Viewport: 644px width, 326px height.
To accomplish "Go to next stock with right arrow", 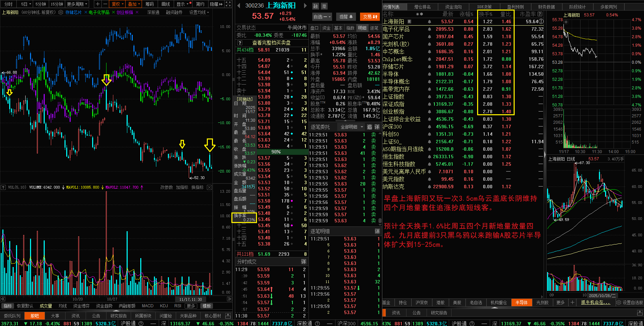I will point(305,5).
